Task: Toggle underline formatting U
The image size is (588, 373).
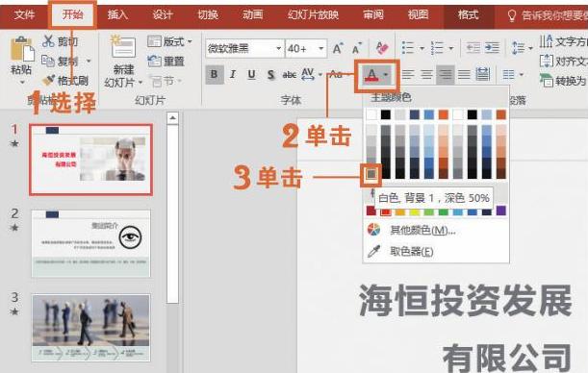Action: (251, 75)
